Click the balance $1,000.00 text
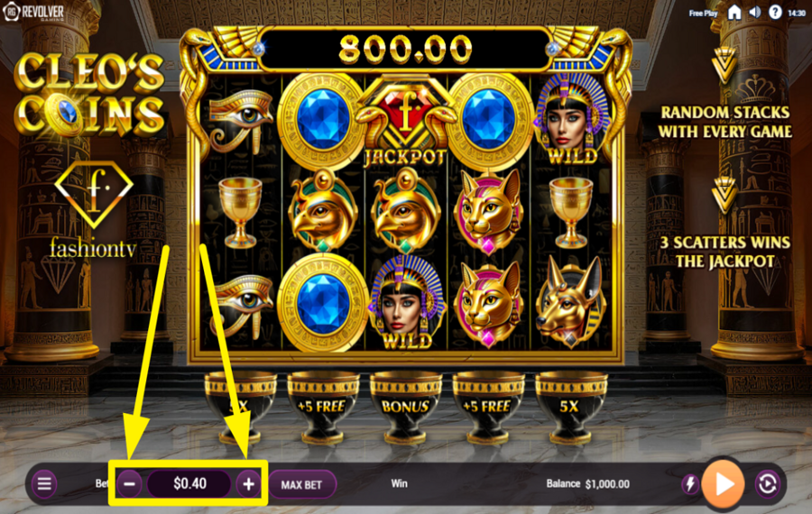The width and height of the screenshot is (812, 514). (587, 484)
